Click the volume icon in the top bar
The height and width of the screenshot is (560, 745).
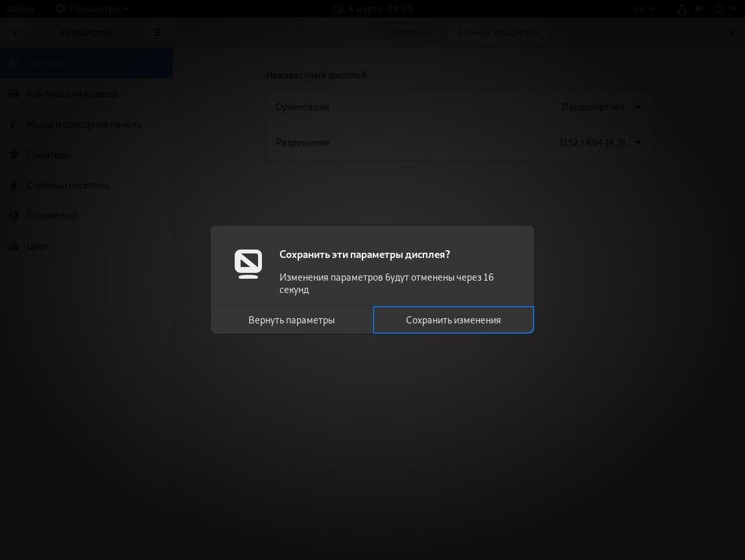click(x=700, y=8)
